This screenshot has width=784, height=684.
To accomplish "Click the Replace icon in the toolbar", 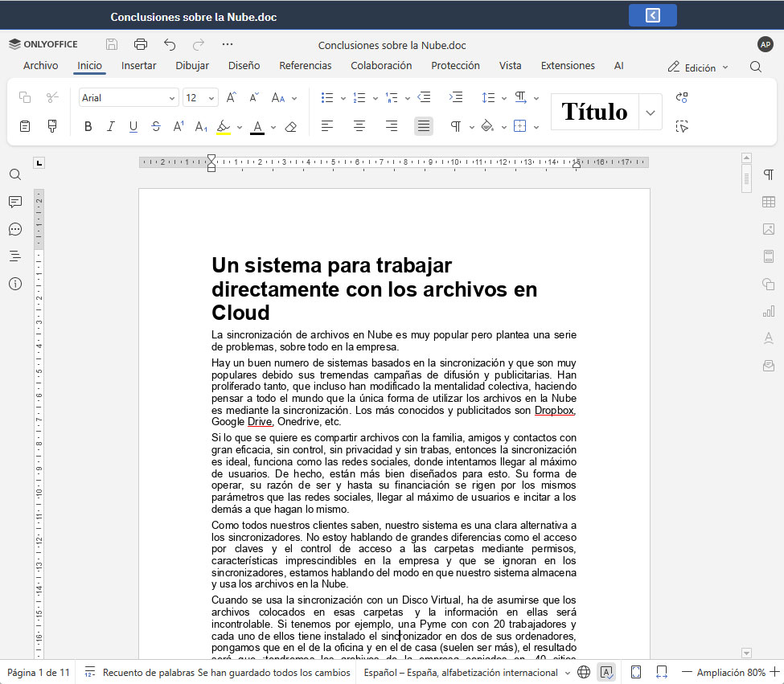I will pos(682,97).
